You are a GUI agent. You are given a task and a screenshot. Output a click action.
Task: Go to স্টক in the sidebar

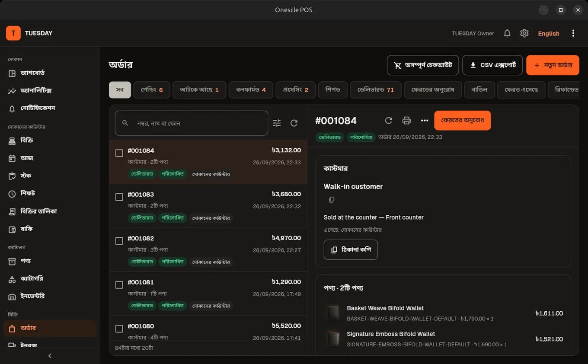[50, 176]
